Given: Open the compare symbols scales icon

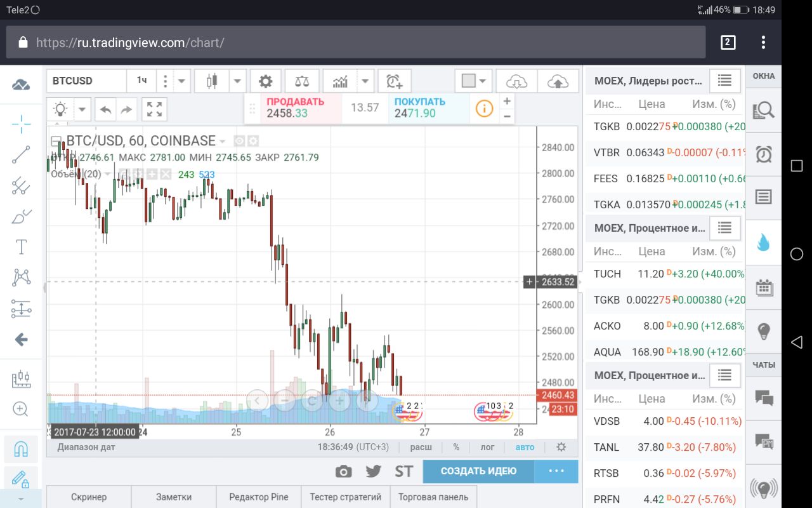Looking at the screenshot, I should [302, 81].
